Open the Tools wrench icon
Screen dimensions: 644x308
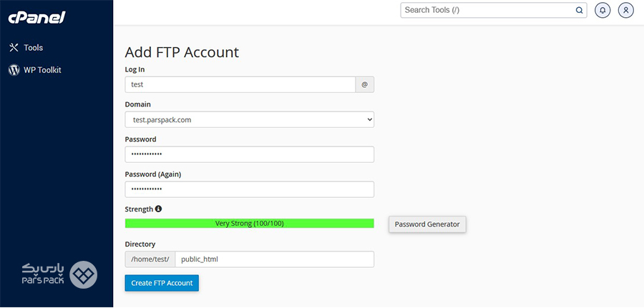pos(14,48)
